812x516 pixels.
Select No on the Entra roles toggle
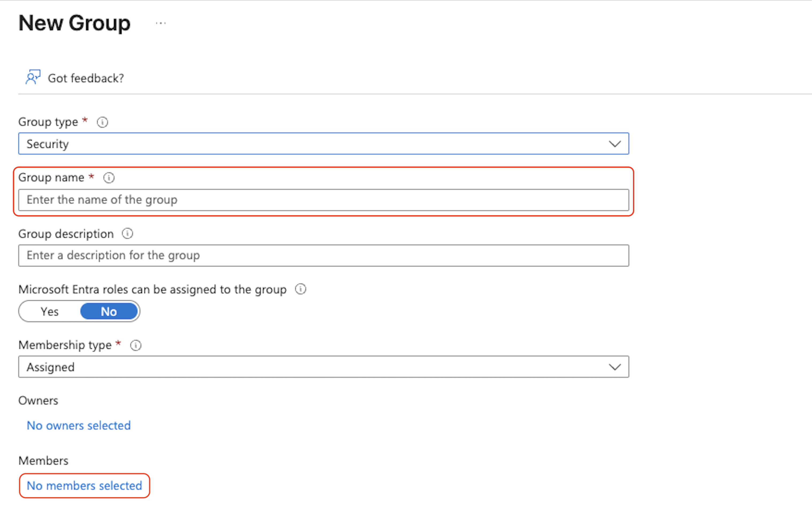point(109,311)
